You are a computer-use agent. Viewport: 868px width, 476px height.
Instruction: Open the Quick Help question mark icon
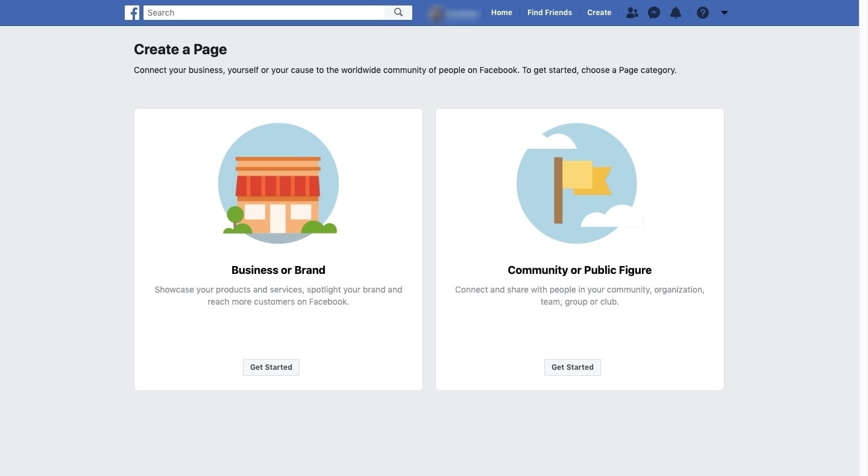pos(703,13)
